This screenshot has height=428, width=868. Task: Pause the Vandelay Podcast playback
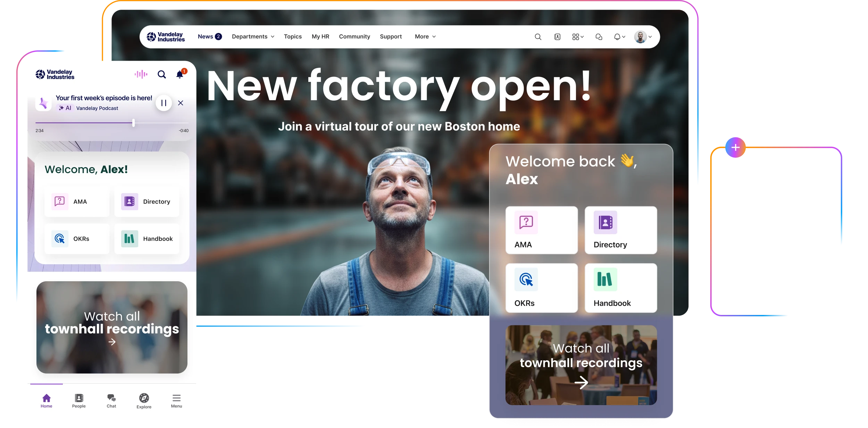pyautogui.click(x=164, y=103)
